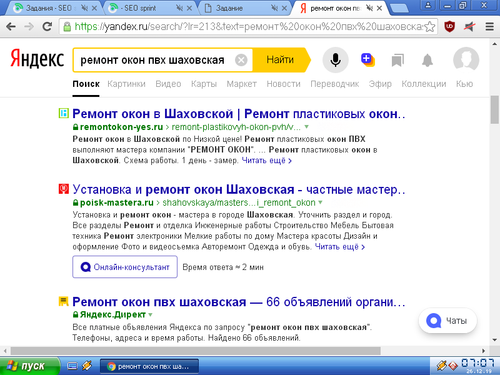
Task: Expand poisk-mastera snippet Читать ещё
Action: tap(340, 247)
